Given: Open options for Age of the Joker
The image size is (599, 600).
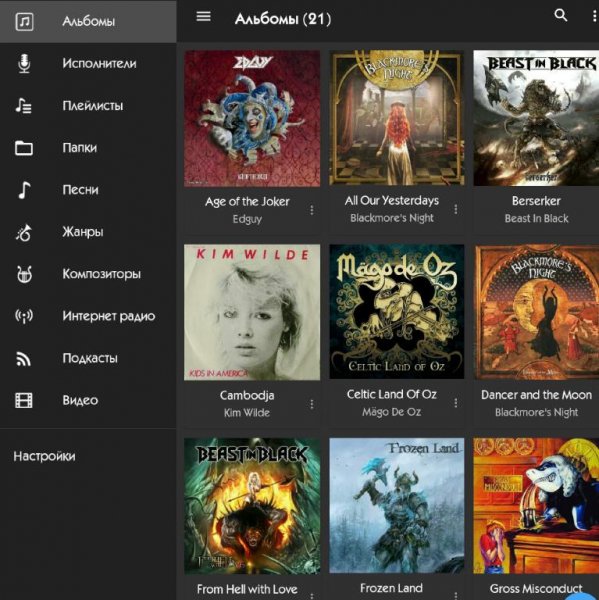Looking at the screenshot, I should (312, 210).
